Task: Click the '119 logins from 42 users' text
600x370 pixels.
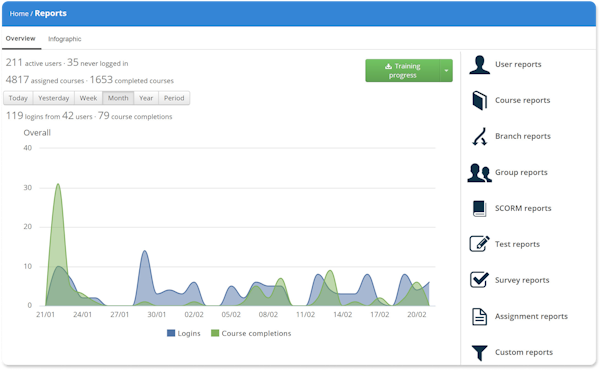Action: (49, 116)
